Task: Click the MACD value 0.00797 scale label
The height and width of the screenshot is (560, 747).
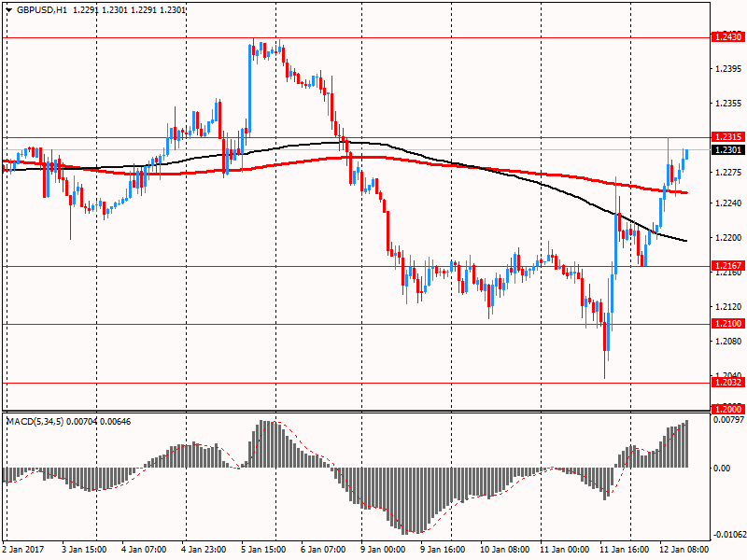Action: coord(728,420)
